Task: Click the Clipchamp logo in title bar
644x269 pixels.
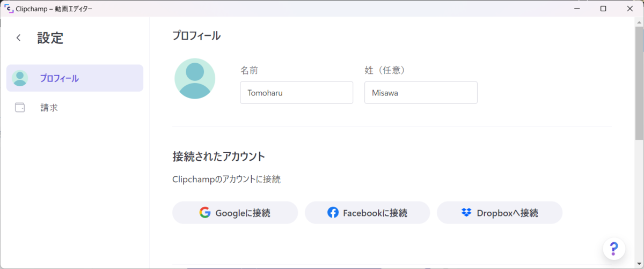Action: pyautogui.click(x=9, y=9)
